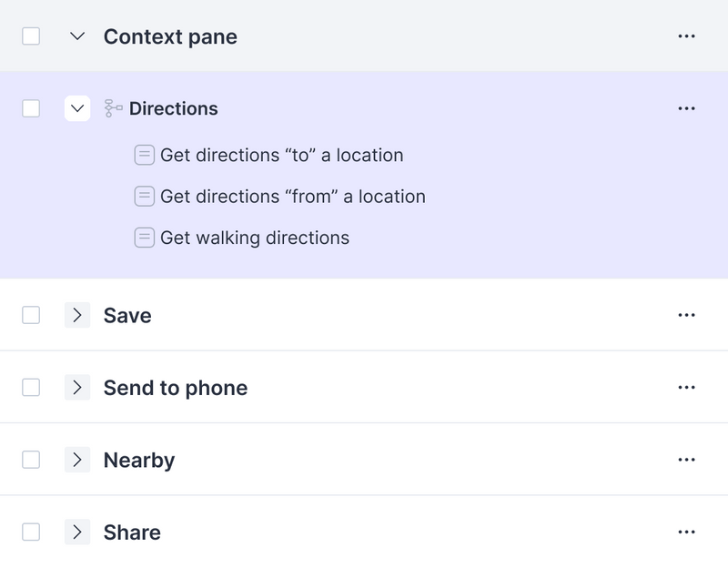
Task: Open the Directions row three-dot menu
Action: click(x=686, y=108)
